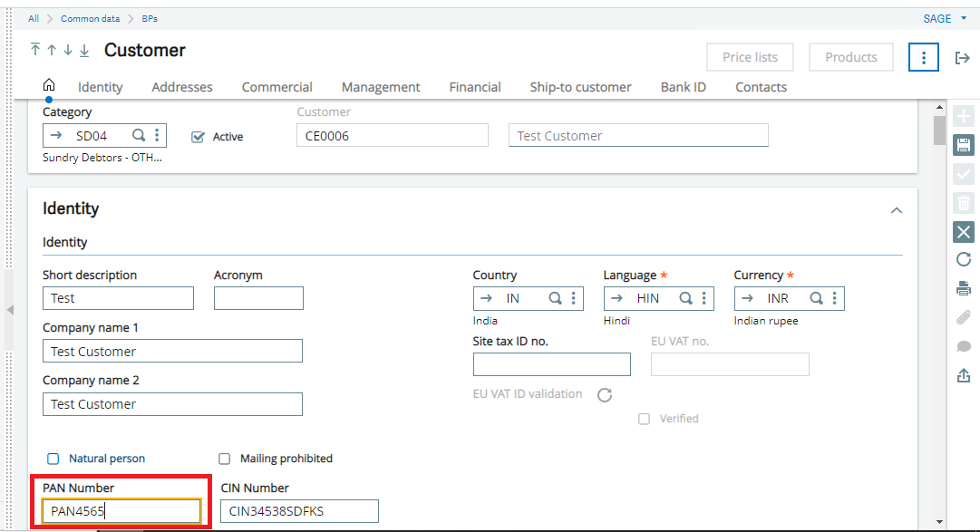The height and width of the screenshot is (532, 980).
Task: Open the Currency options menu
Action: click(x=836, y=298)
